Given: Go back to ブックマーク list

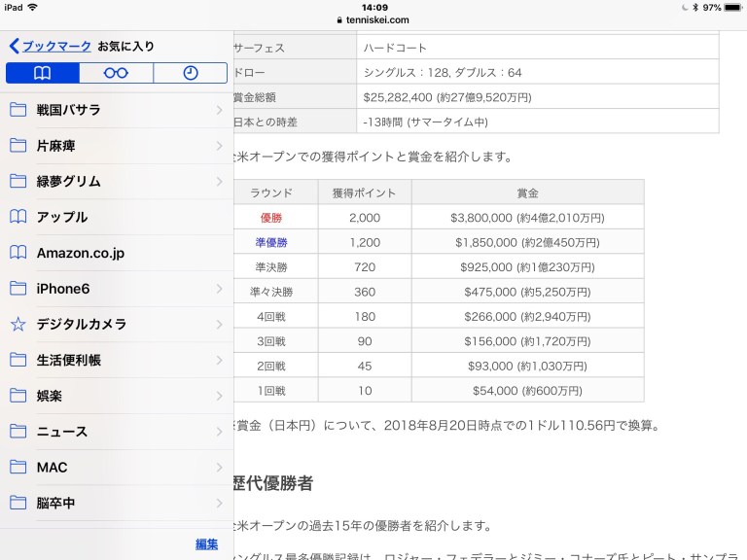Looking at the screenshot, I should point(51,46).
